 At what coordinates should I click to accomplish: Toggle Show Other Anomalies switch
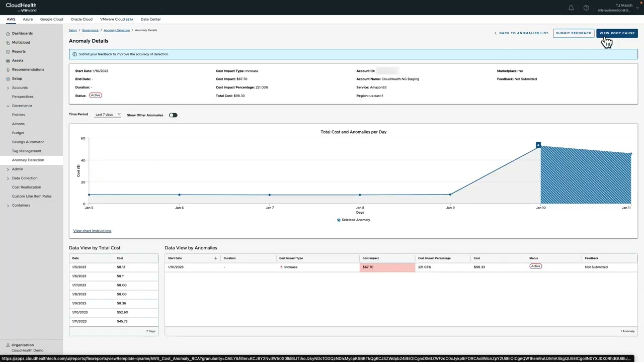[173, 115]
